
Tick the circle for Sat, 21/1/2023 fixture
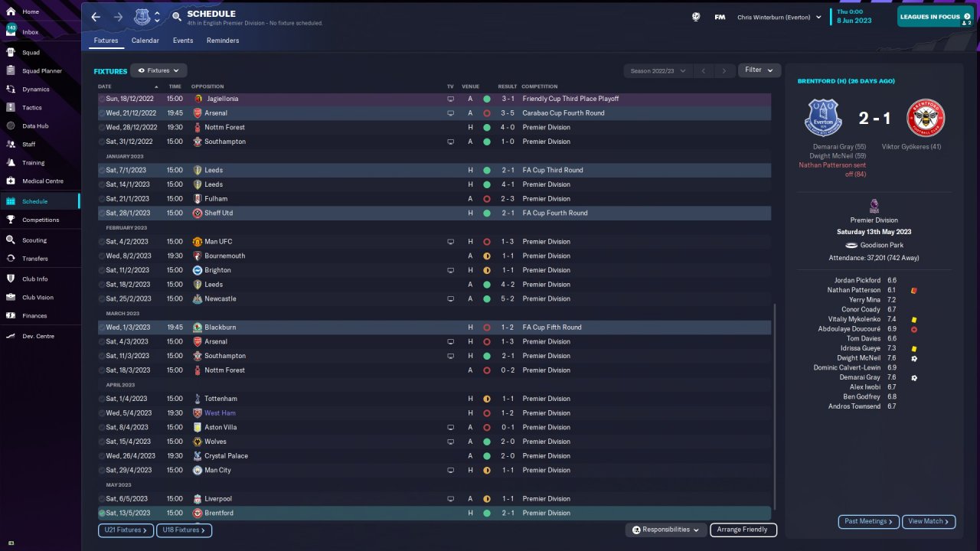102,199
